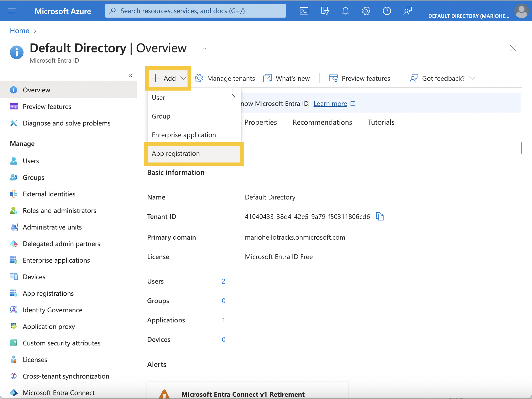
Task: Click Manage tenants toolbar button
Action: click(x=225, y=78)
